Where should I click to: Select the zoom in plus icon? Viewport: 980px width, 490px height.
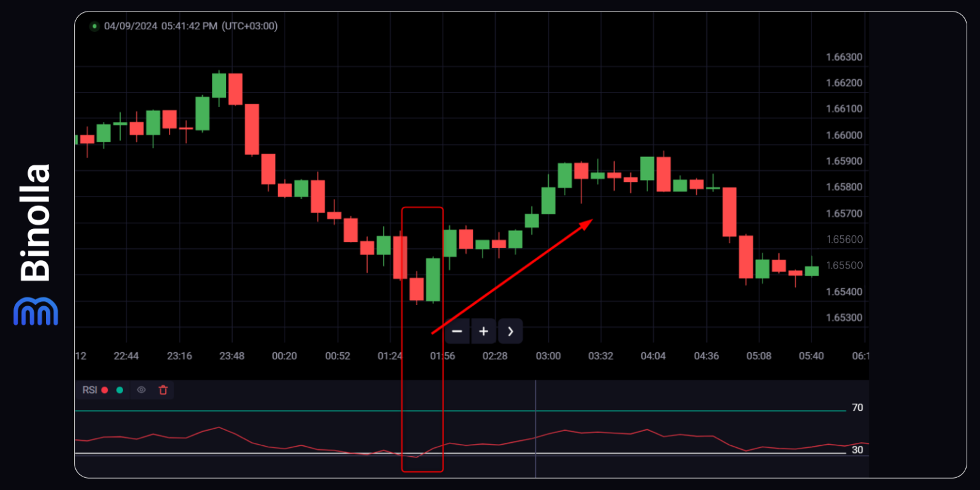coord(484,331)
